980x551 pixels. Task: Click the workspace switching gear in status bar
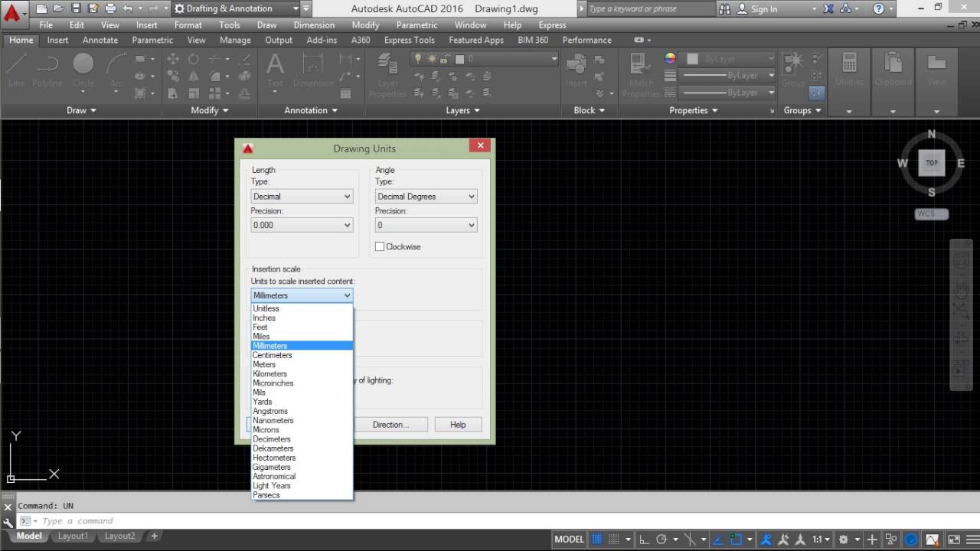click(845, 539)
